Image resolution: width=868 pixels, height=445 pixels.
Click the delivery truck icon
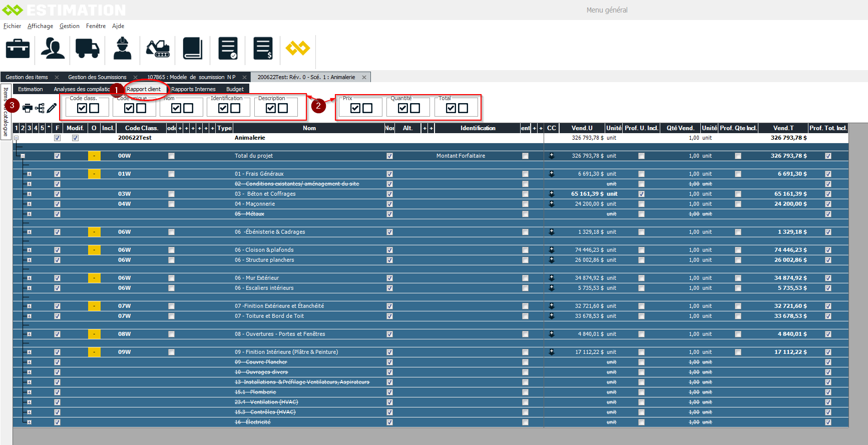click(x=88, y=49)
